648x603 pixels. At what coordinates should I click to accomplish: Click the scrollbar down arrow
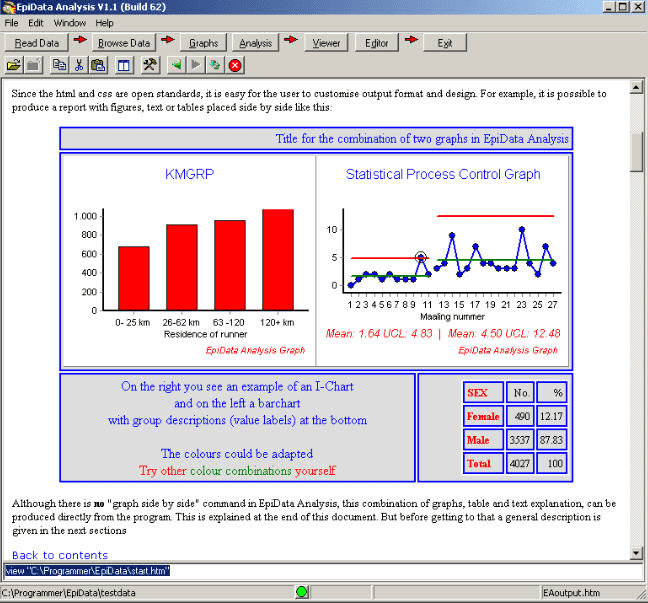point(636,553)
